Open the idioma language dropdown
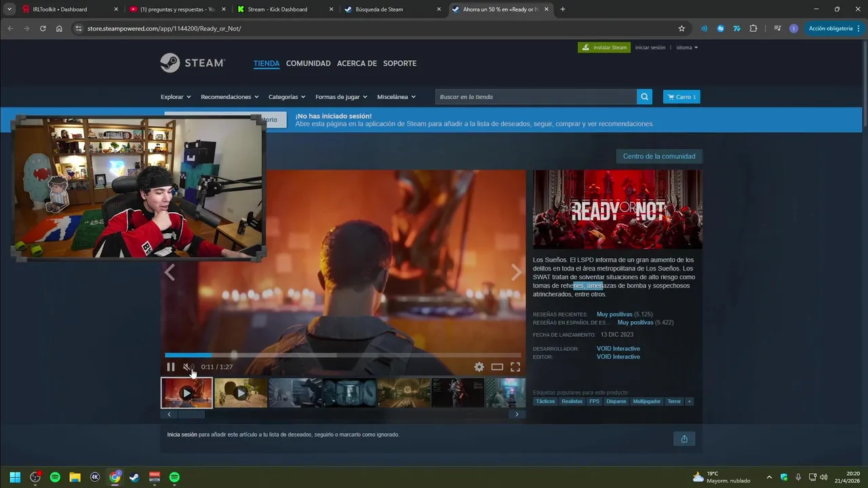The width and height of the screenshot is (868, 488). (687, 47)
